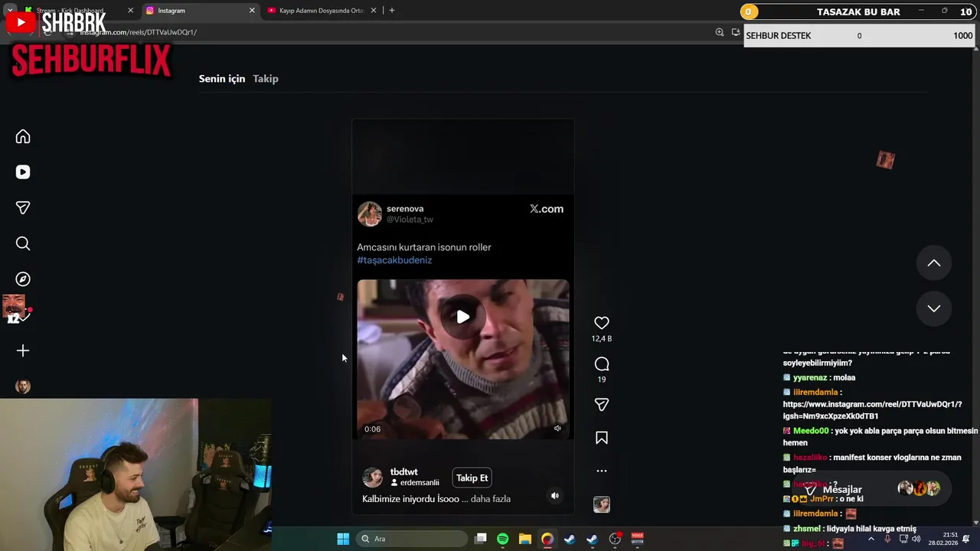Open a new browser tab with plus
Image resolution: width=980 pixels, height=551 pixels.
tap(392, 11)
